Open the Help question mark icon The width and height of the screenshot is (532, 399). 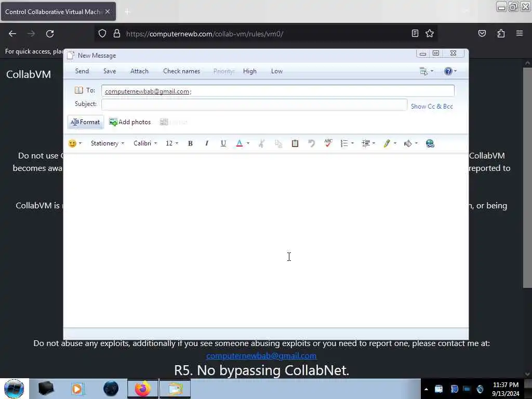pyautogui.click(x=448, y=71)
